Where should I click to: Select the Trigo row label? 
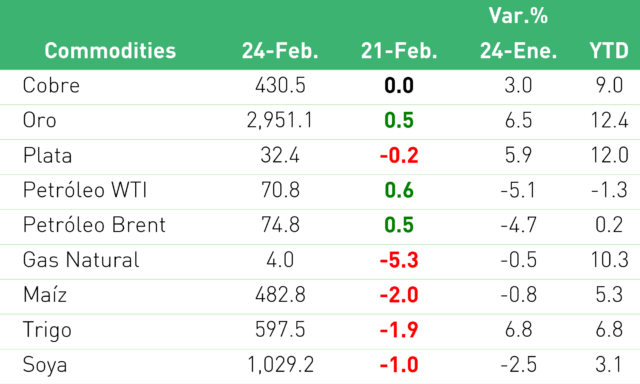[47, 330]
